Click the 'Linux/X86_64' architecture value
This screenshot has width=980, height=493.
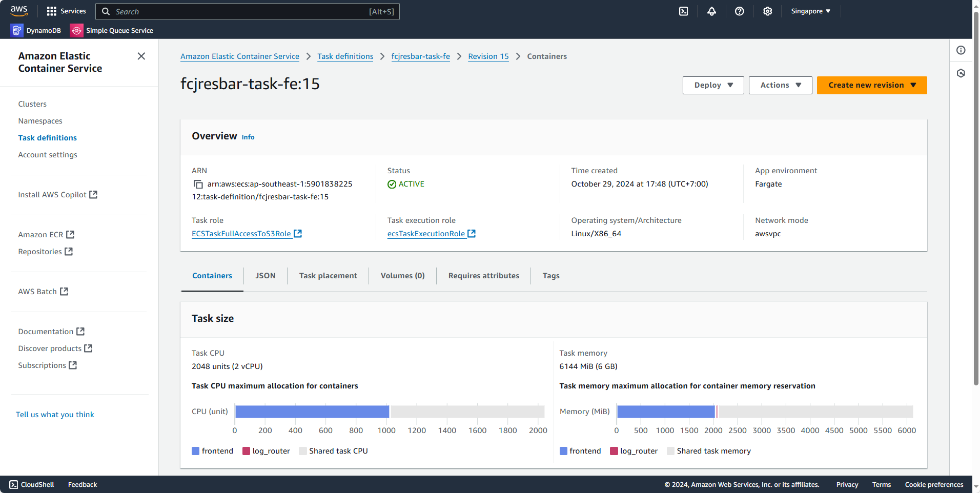[596, 234]
